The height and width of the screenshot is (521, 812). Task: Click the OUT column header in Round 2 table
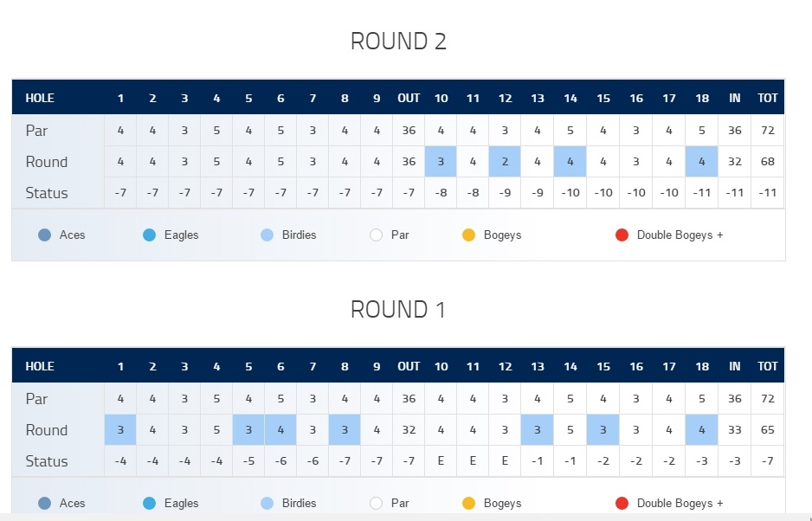click(409, 99)
